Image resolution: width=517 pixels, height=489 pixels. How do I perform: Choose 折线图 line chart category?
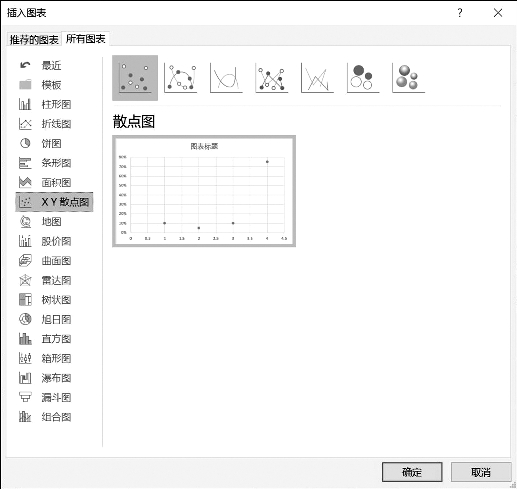pos(45,124)
